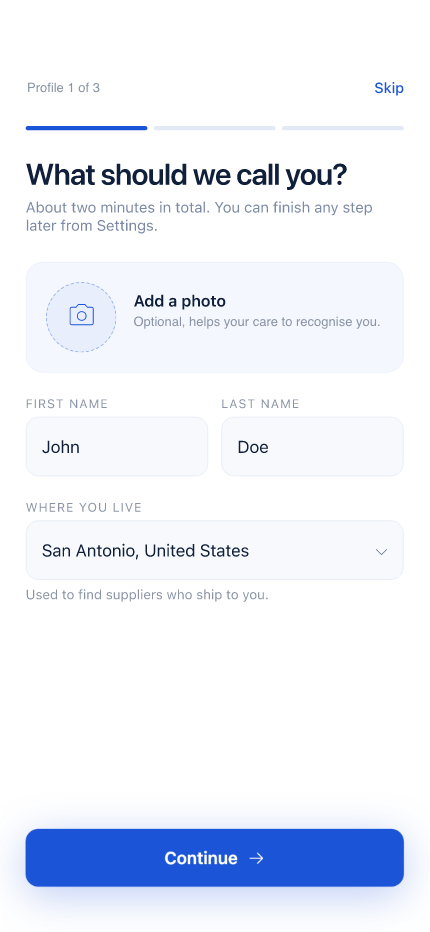Open the Where You Live dropdown
Screen dimensions: 430x932
point(215,550)
